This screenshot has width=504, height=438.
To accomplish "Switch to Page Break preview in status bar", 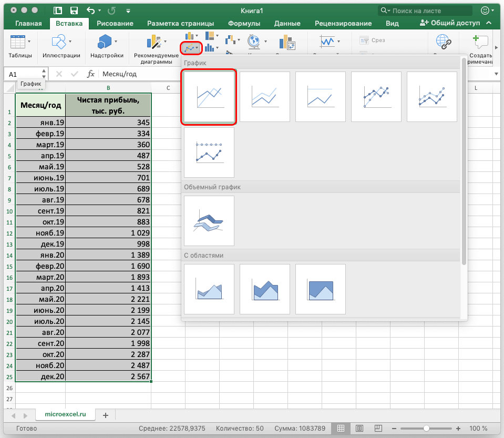I will pos(378,428).
